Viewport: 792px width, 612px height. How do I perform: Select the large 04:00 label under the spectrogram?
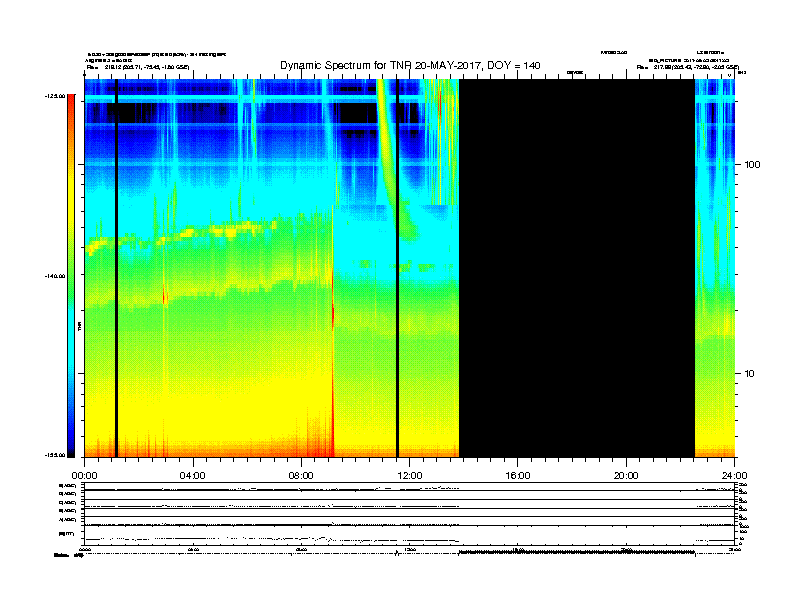pyautogui.click(x=193, y=476)
